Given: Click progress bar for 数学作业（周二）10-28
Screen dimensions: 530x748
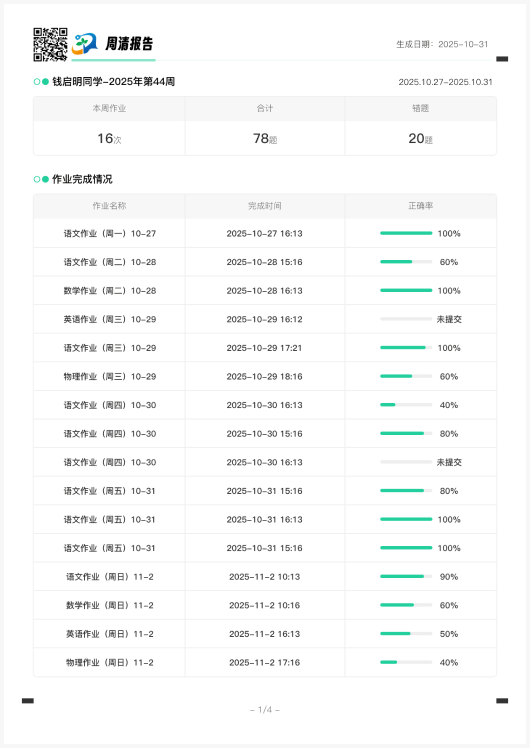Looking at the screenshot, I should (406, 291).
